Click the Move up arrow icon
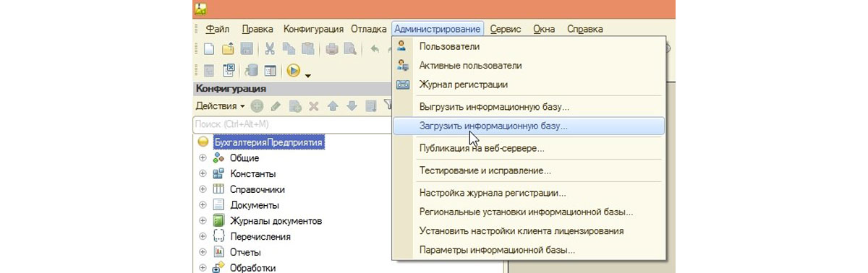The image size is (868, 273). pyautogui.click(x=333, y=106)
